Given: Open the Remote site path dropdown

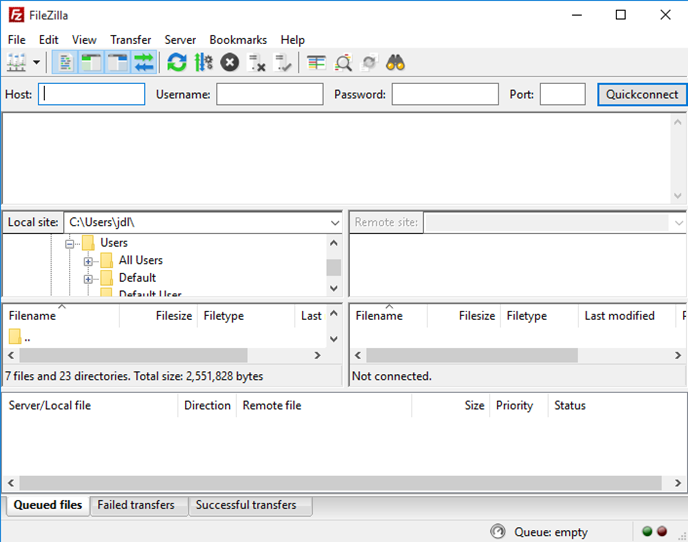Looking at the screenshot, I should click(x=678, y=223).
